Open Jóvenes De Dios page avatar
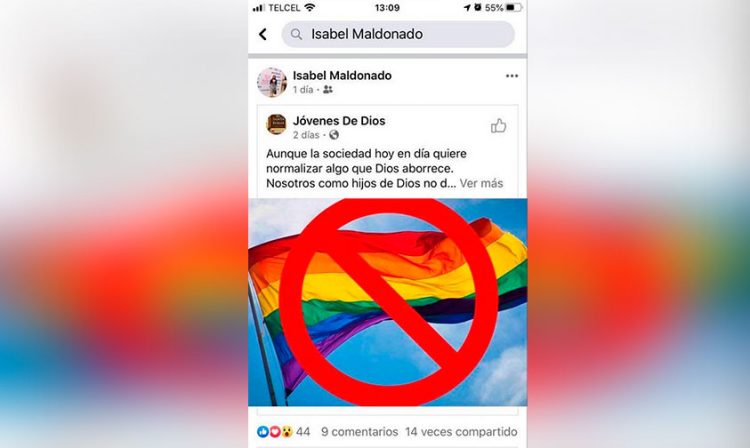 pyautogui.click(x=276, y=124)
